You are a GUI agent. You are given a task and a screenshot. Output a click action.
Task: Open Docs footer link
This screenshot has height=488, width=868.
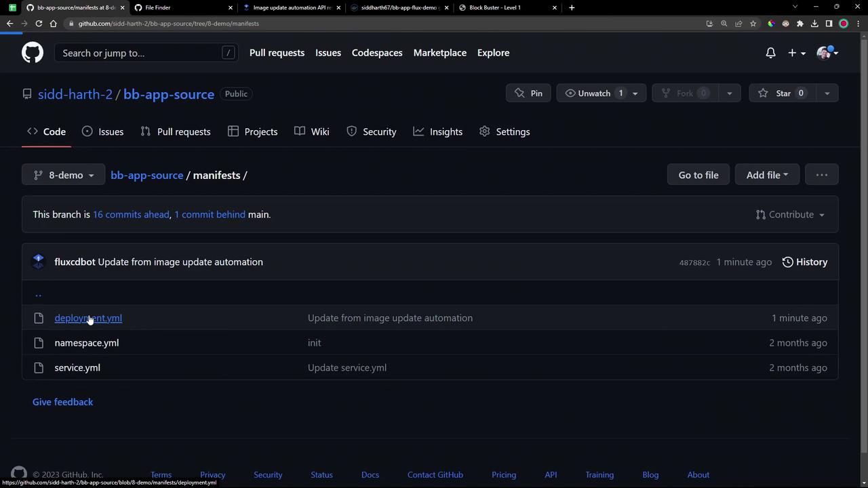[x=370, y=475]
